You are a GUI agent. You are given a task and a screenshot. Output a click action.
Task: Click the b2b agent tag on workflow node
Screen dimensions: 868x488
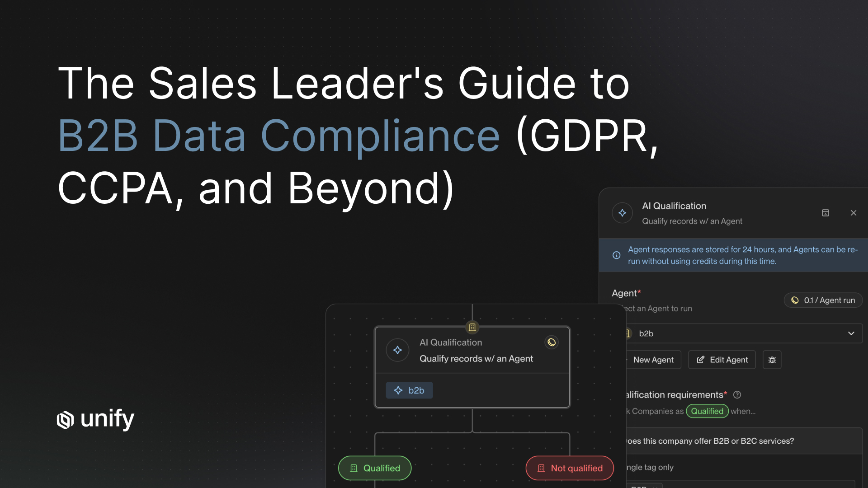point(409,390)
